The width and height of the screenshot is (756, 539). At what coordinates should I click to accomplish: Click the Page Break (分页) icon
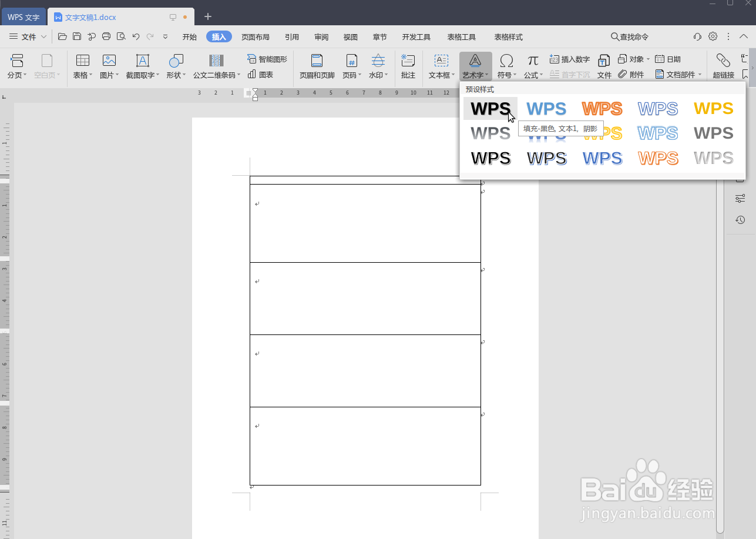pos(17,61)
